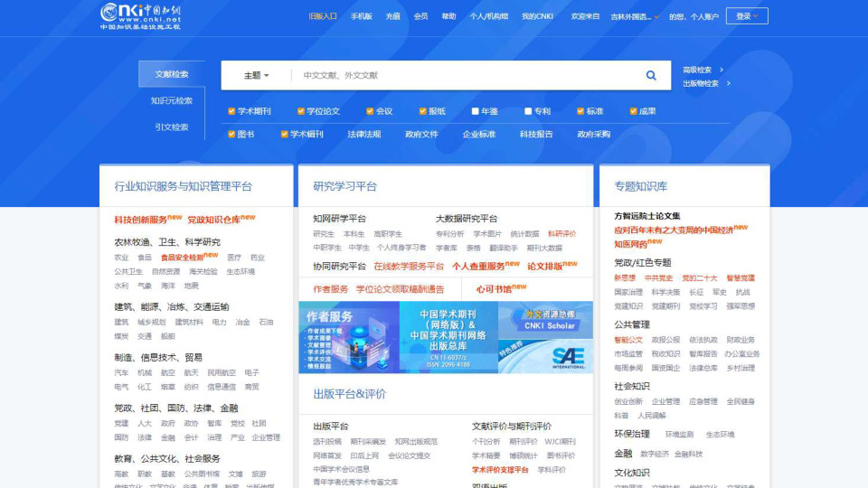The width and height of the screenshot is (868, 488).
Task: Open the 期刊评价 link
Action: pos(524,442)
